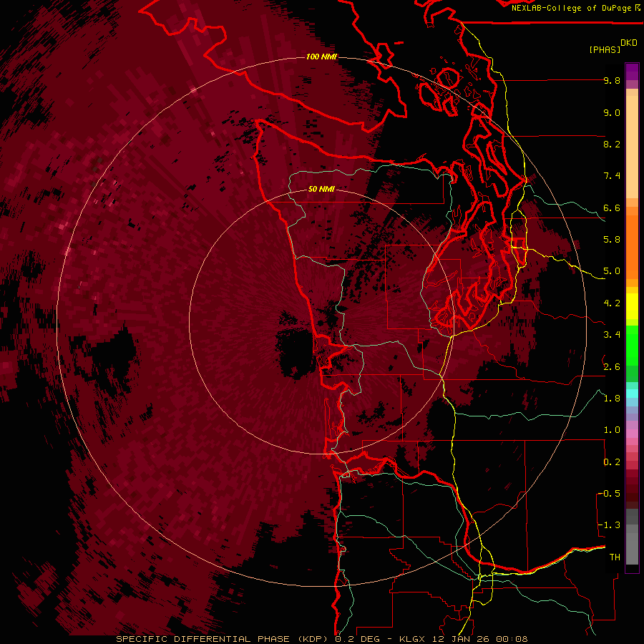The width and height of the screenshot is (644, 644).
Task: Click the 100 NMI range ring label
Action: coord(321,57)
